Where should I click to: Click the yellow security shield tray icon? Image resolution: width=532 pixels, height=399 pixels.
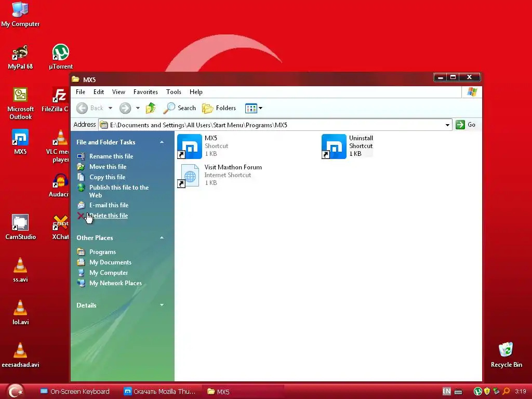pyautogui.click(x=487, y=392)
